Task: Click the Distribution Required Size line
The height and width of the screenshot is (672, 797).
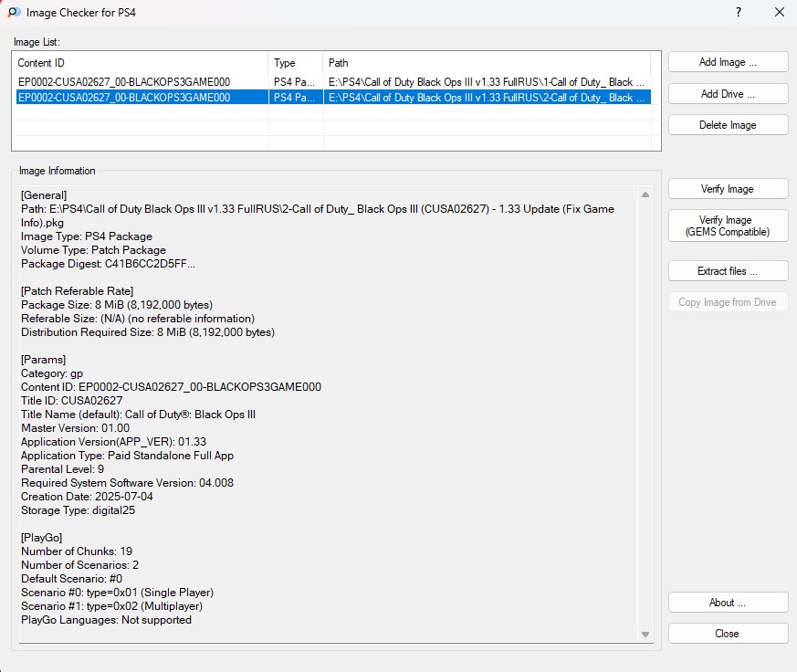Action: 148,332
